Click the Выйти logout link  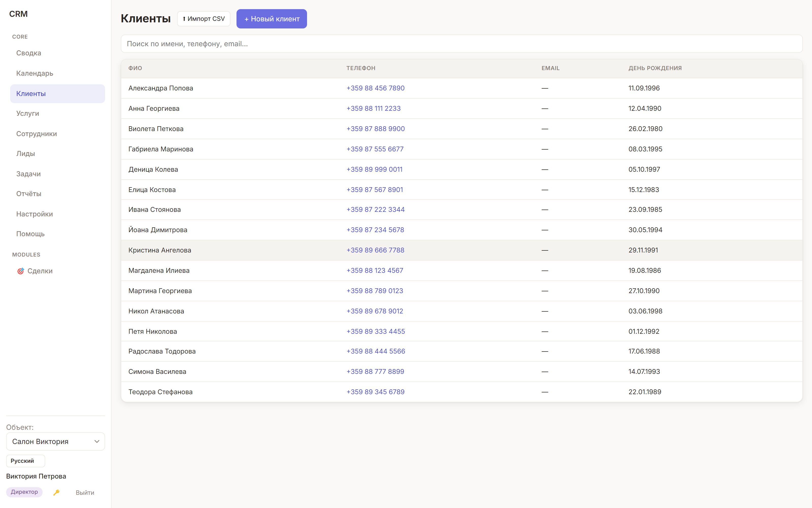pyautogui.click(x=85, y=493)
